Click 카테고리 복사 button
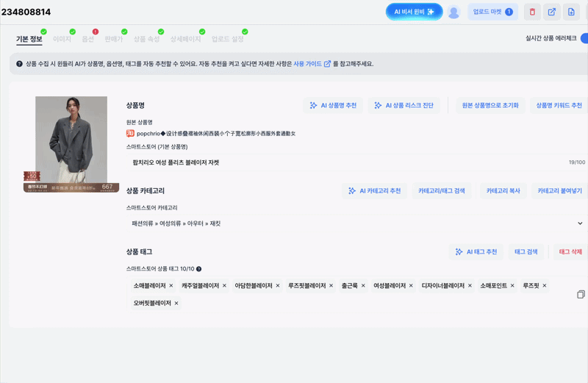Image resolution: width=588 pixels, height=383 pixels. 503,191
